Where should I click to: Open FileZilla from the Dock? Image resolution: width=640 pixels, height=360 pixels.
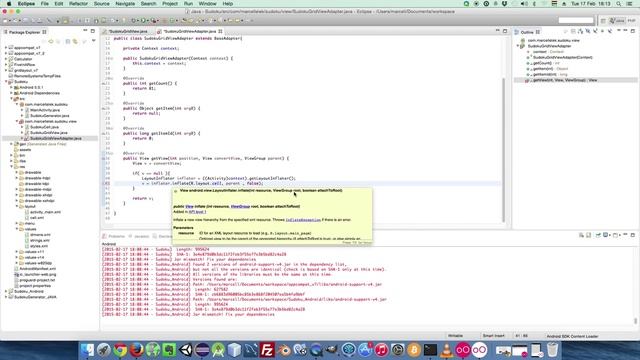[267, 350]
